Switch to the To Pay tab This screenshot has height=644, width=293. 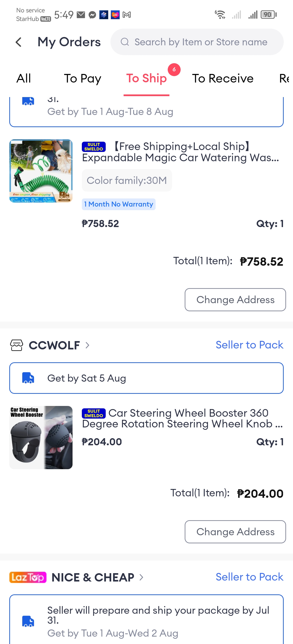(83, 78)
